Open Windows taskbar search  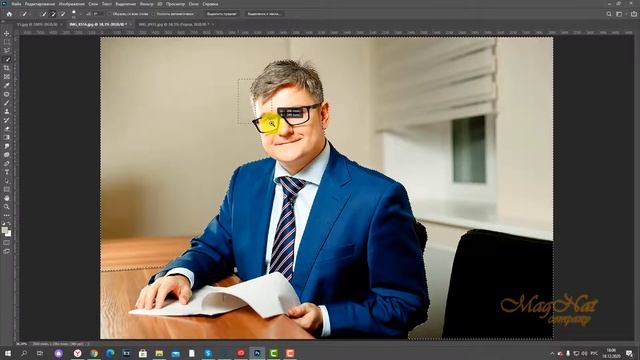coord(24,353)
